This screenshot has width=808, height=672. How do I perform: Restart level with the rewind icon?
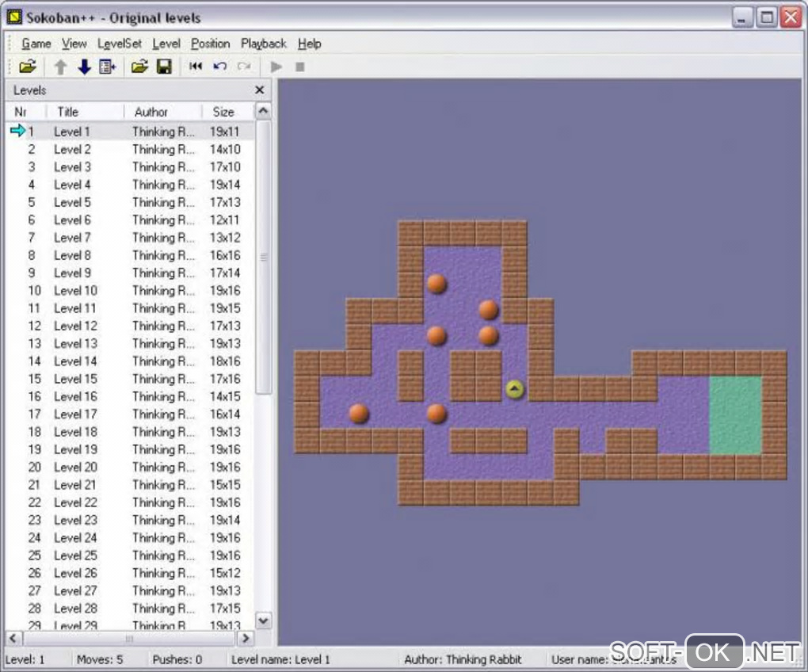point(196,67)
